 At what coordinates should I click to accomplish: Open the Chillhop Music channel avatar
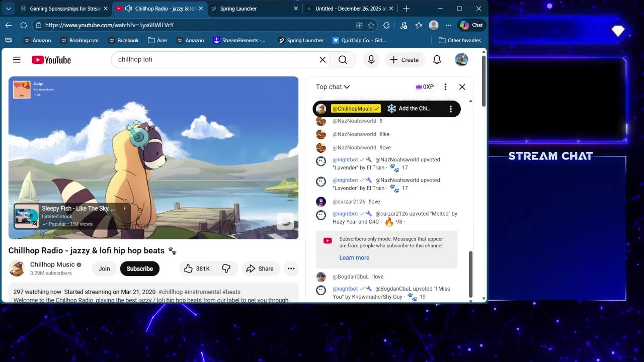[17, 268]
